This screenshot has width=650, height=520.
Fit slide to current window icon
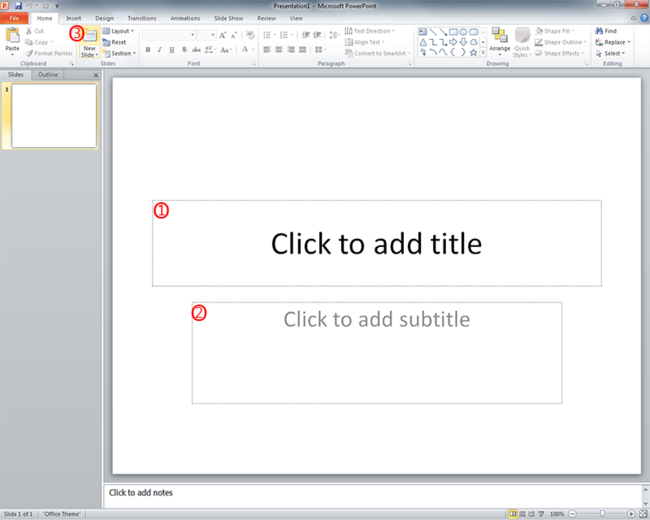pos(643,514)
